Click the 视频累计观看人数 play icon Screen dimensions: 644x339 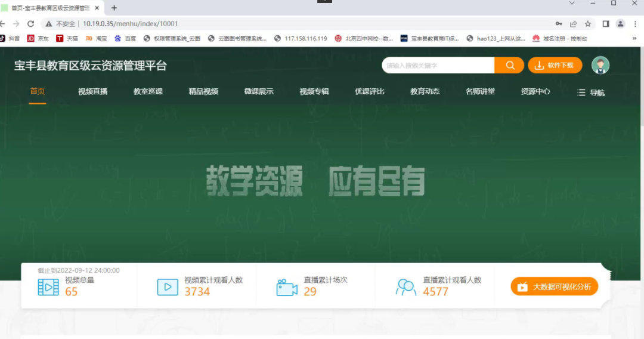click(x=168, y=287)
